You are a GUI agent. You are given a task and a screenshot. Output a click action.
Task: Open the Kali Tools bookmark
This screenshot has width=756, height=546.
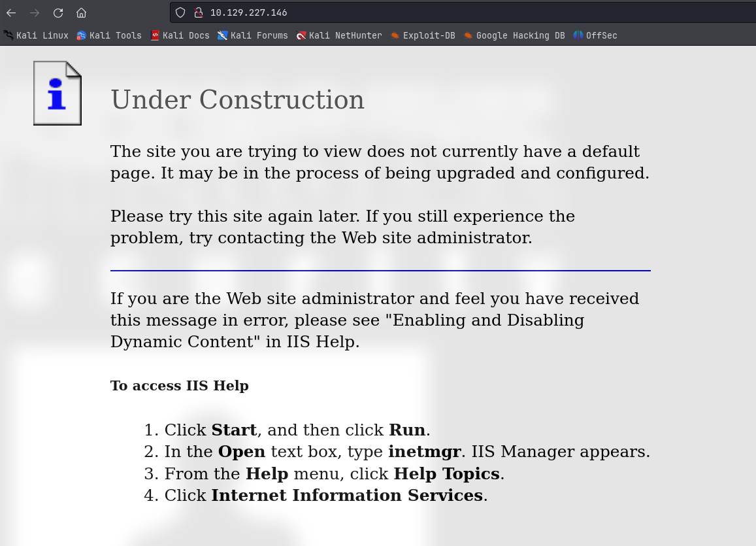(x=109, y=35)
